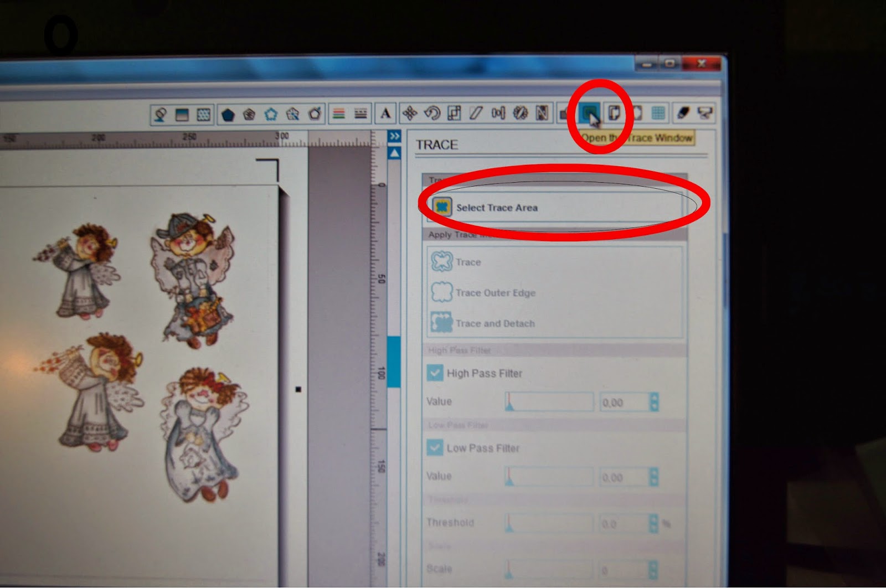Viewport: 886px width, 588px height.
Task: Click the pentagon icon with circle corner
Action: tap(315, 114)
